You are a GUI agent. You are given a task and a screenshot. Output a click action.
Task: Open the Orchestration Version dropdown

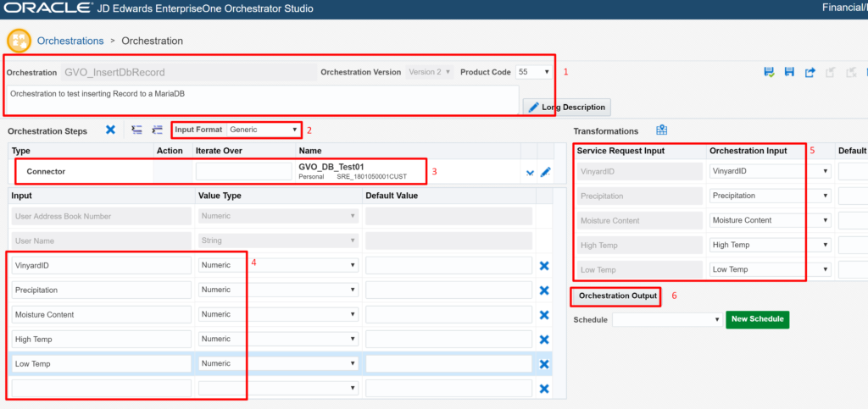(x=430, y=72)
